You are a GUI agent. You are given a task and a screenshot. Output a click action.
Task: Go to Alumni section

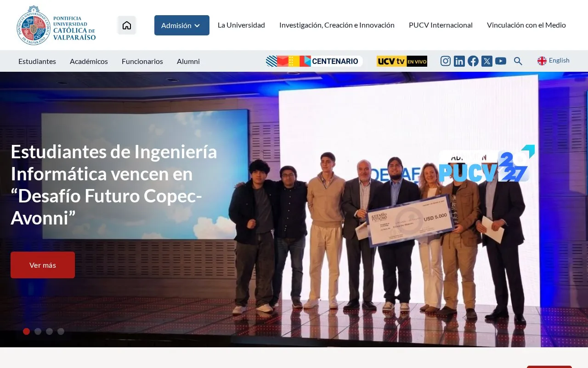pyautogui.click(x=188, y=61)
